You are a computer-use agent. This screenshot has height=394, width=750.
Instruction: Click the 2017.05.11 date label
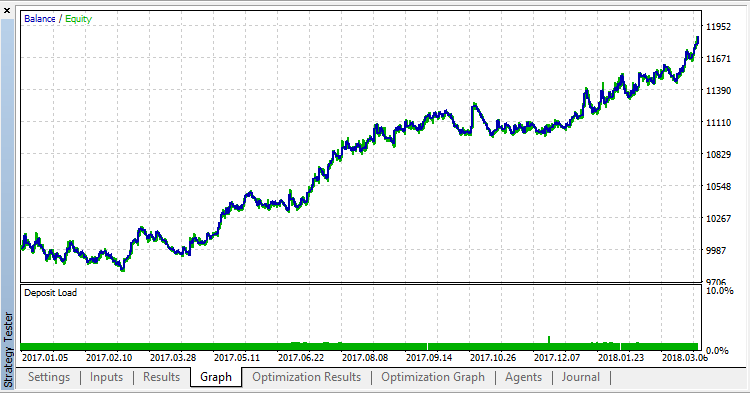coord(237,357)
